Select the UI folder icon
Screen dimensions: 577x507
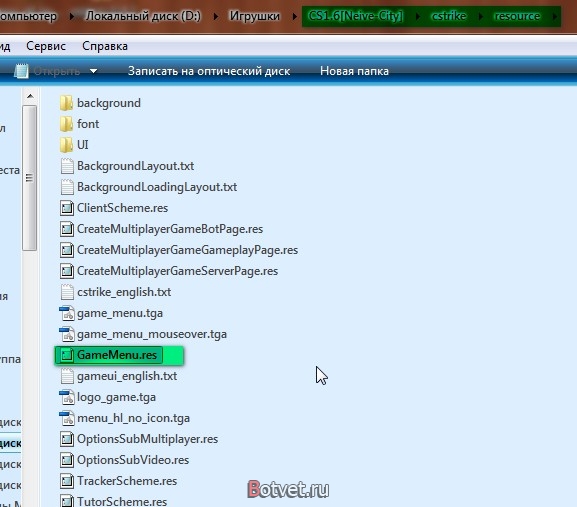pos(66,145)
